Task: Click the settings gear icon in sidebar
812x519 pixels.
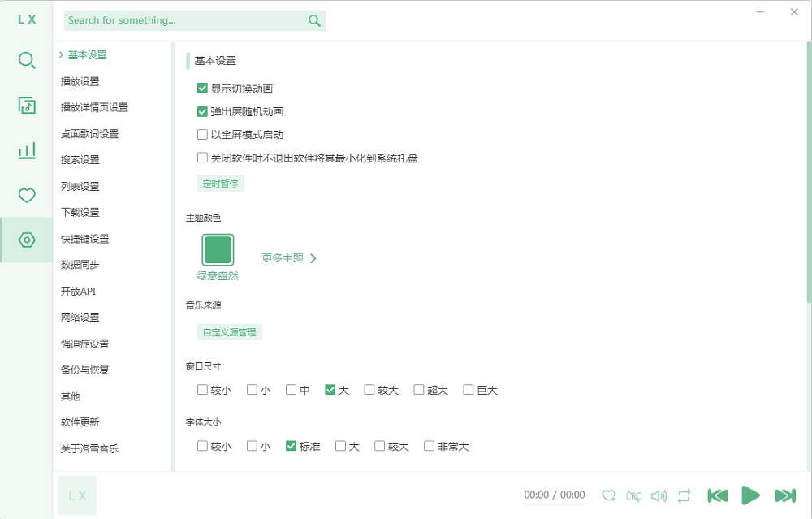Action: click(x=26, y=240)
